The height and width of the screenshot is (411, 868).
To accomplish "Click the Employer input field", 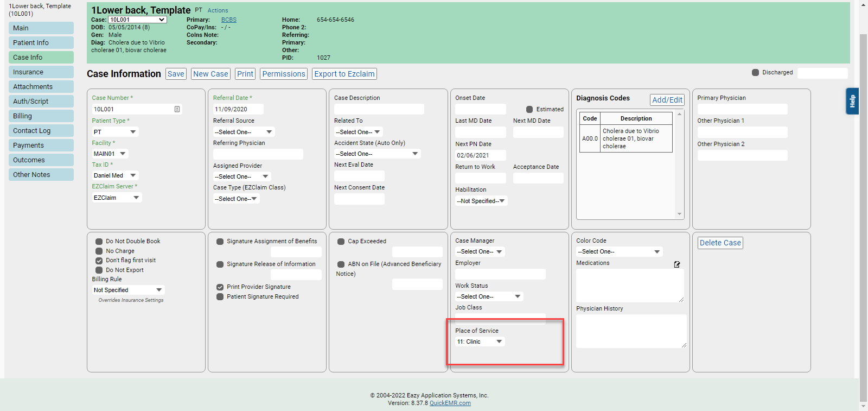I will pyautogui.click(x=500, y=274).
